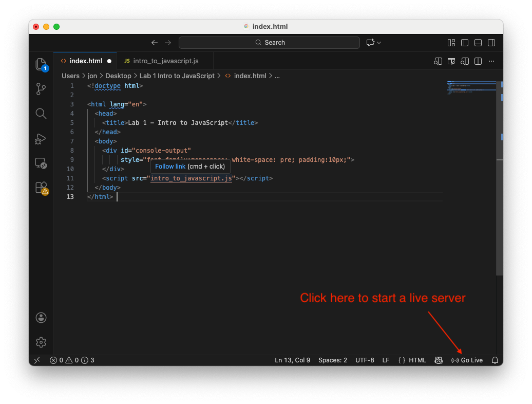Follow the intro_to_javascript.js link

pyautogui.click(x=191, y=178)
